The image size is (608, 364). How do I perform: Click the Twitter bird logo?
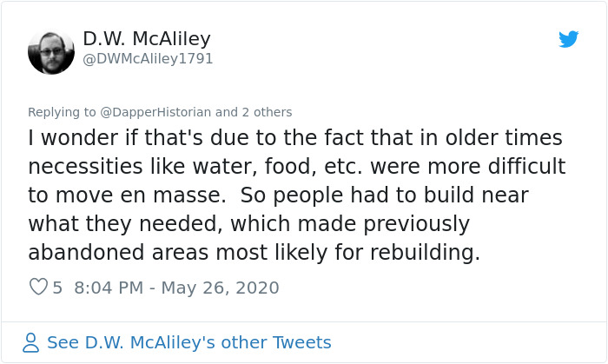[x=569, y=39]
